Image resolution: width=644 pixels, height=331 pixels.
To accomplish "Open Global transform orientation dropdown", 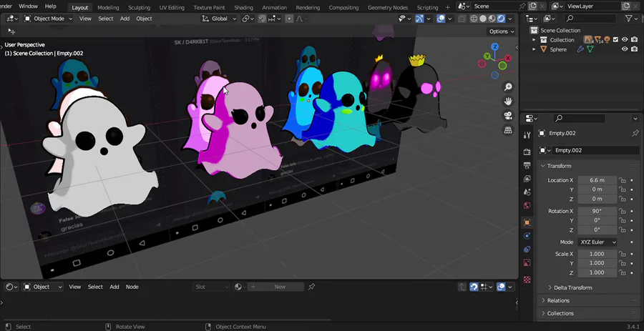I will click(x=220, y=19).
